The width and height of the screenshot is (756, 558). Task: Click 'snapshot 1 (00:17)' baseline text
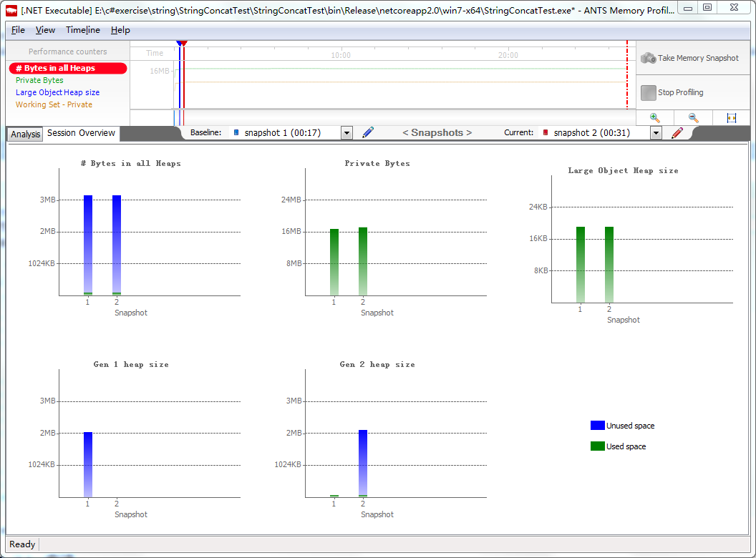283,132
